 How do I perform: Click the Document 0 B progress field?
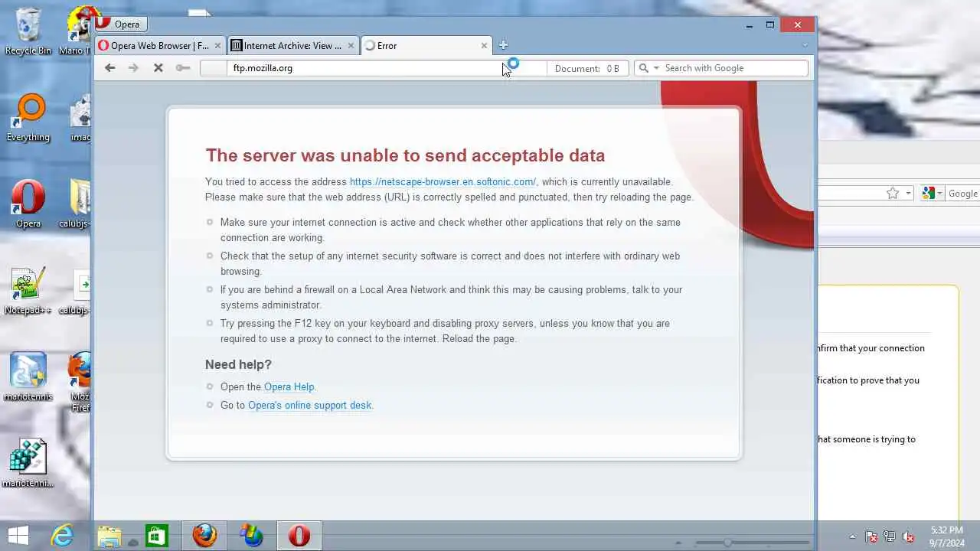[x=588, y=68]
